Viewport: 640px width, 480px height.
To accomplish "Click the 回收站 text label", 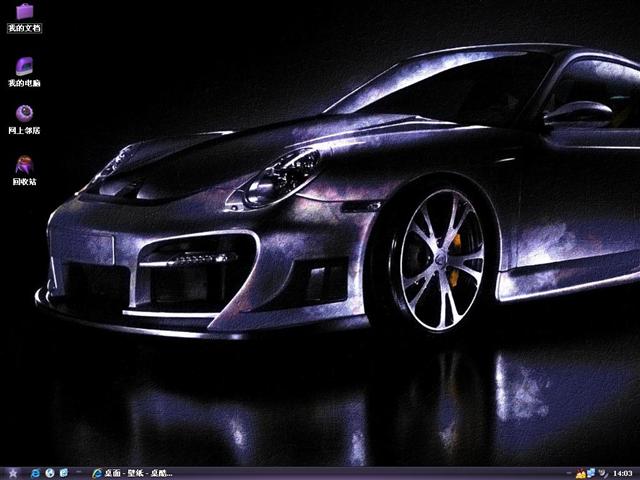I will click(24, 181).
